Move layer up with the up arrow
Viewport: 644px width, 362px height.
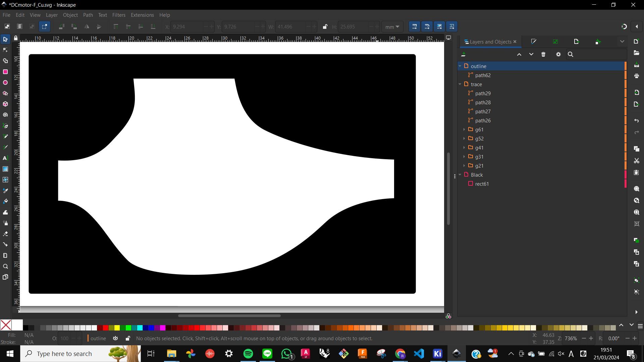519,54
